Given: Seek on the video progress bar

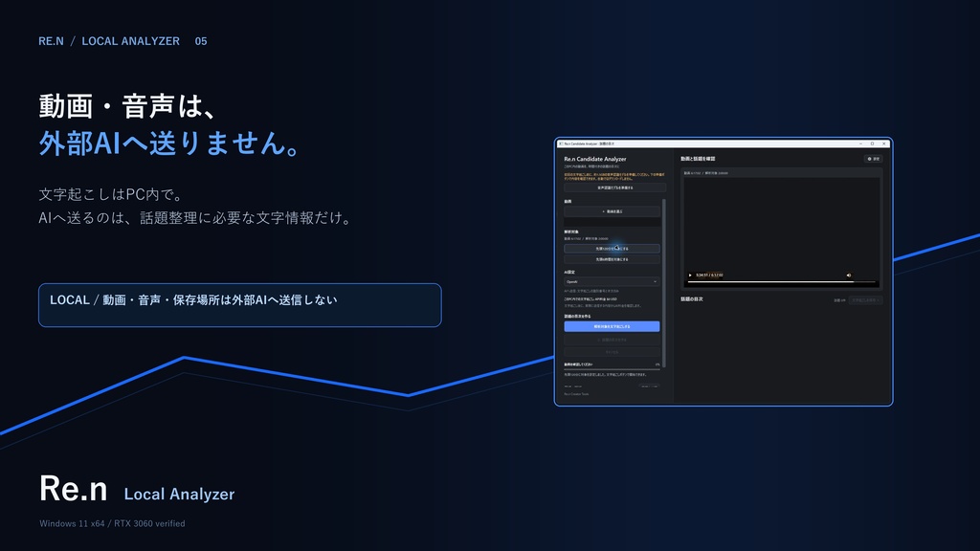Looking at the screenshot, I should [781, 282].
